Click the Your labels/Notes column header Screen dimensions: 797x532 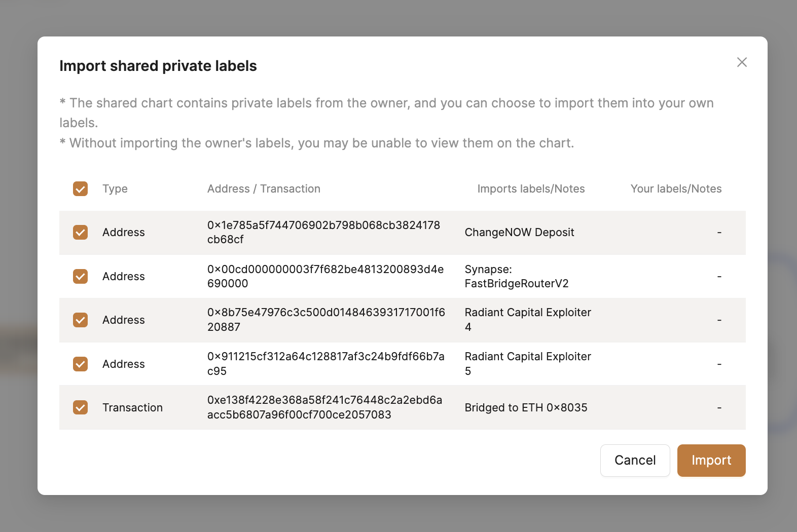coord(676,189)
